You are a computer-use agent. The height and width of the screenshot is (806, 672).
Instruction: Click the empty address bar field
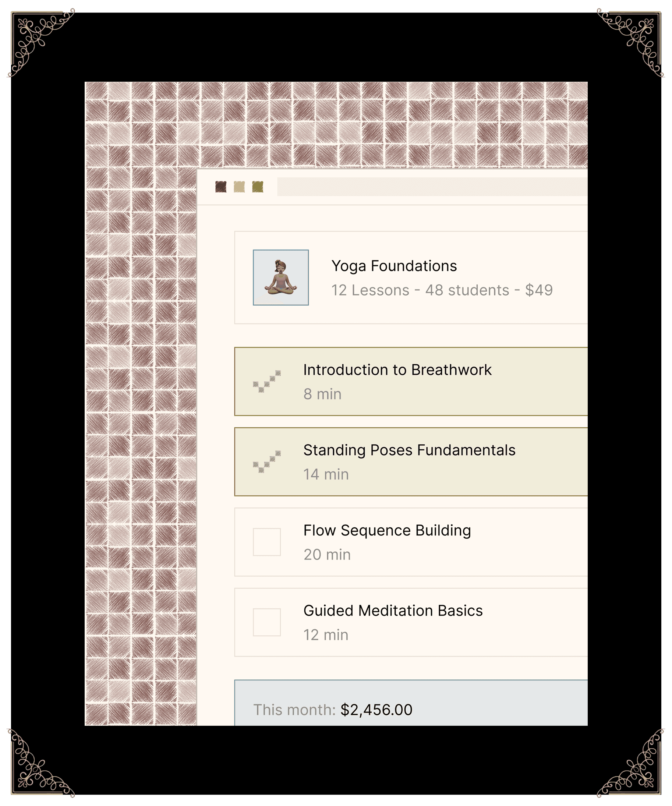coord(432,187)
